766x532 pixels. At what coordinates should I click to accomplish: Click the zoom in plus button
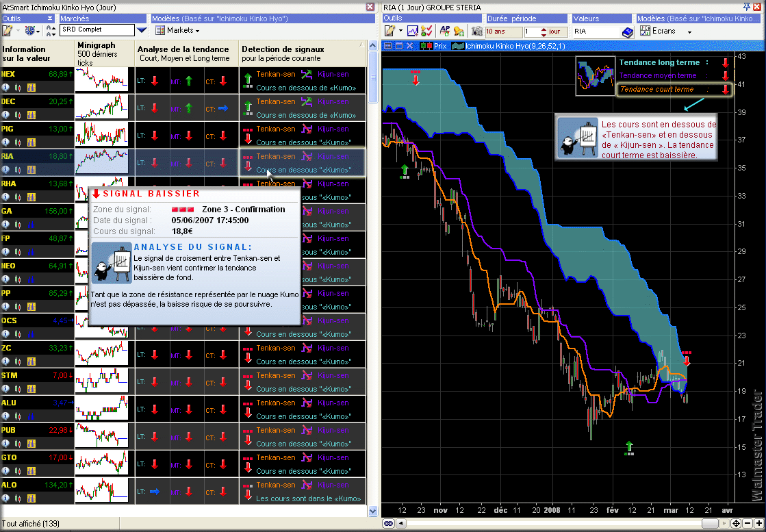pos(758,523)
